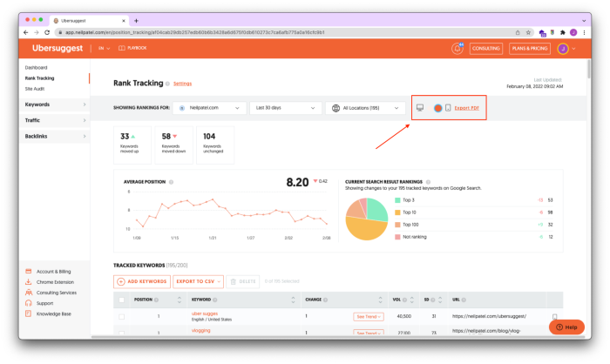Click the Consulting button

[486, 49]
